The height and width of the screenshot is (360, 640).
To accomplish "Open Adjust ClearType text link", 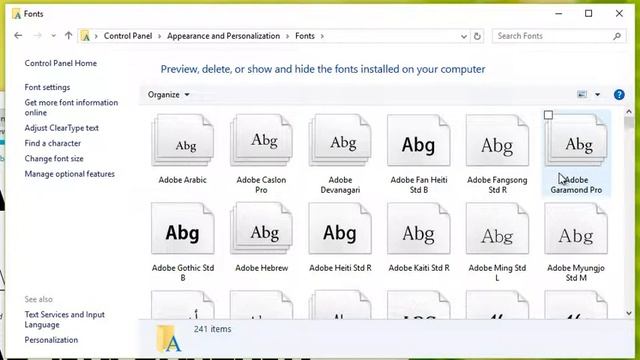I will tap(61, 128).
